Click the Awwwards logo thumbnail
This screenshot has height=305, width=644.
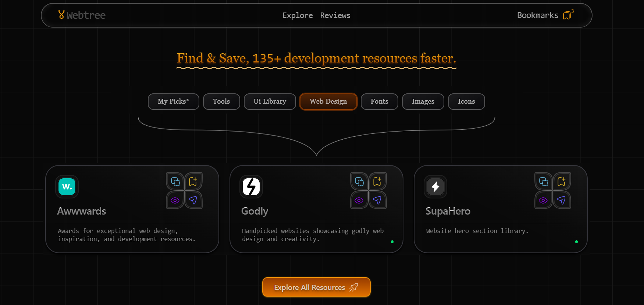pos(67,187)
